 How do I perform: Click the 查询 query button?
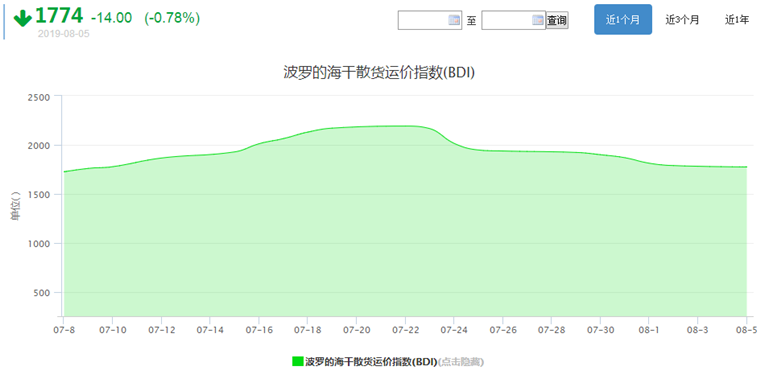click(x=557, y=20)
